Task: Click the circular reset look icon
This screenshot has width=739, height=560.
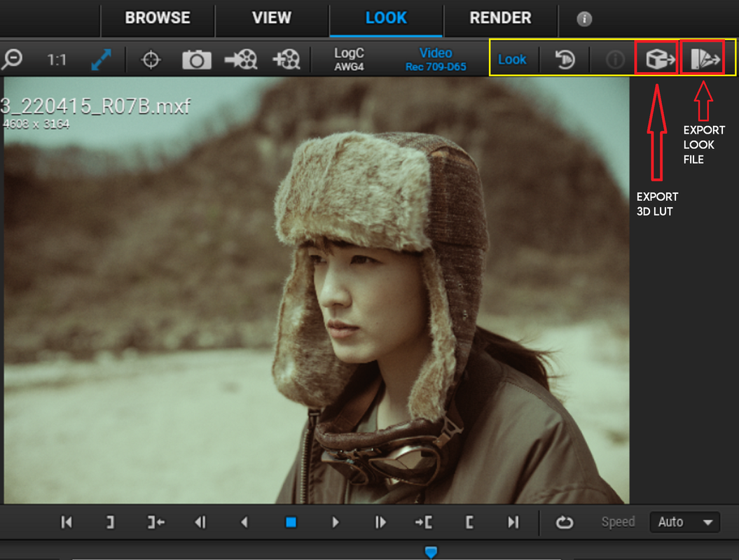Action: click(565, 59)
